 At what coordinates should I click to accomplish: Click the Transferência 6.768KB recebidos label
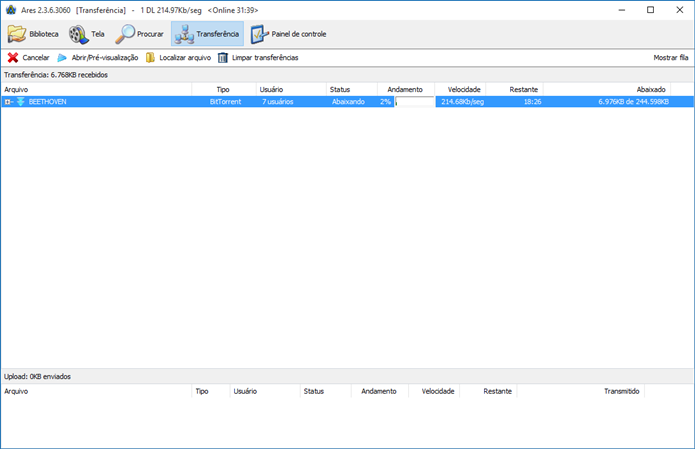(56, 75)
